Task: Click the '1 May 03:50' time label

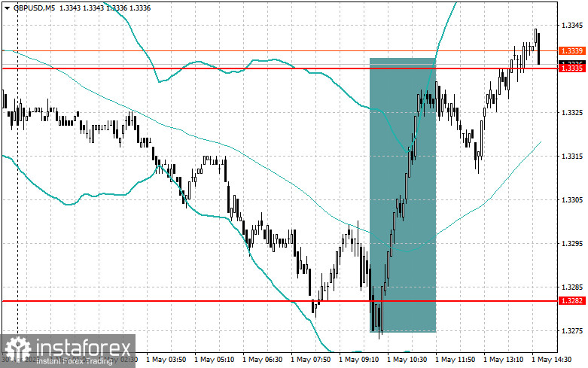Action: (x=166, y=360)
